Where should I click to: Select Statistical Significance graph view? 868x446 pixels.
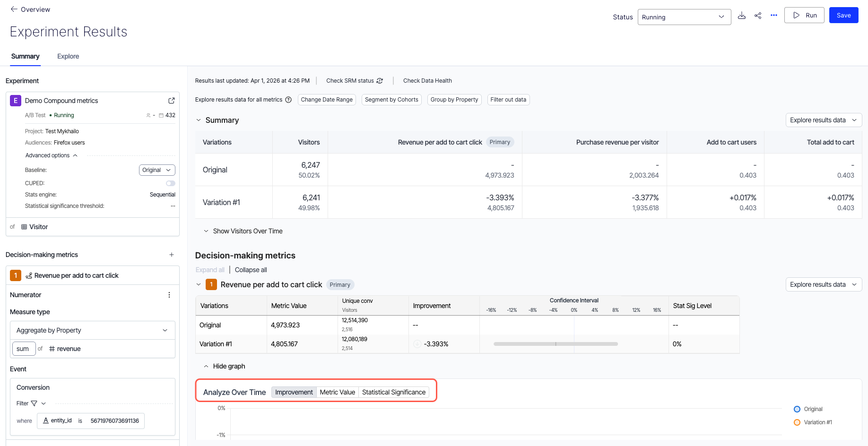coord(393,392)
